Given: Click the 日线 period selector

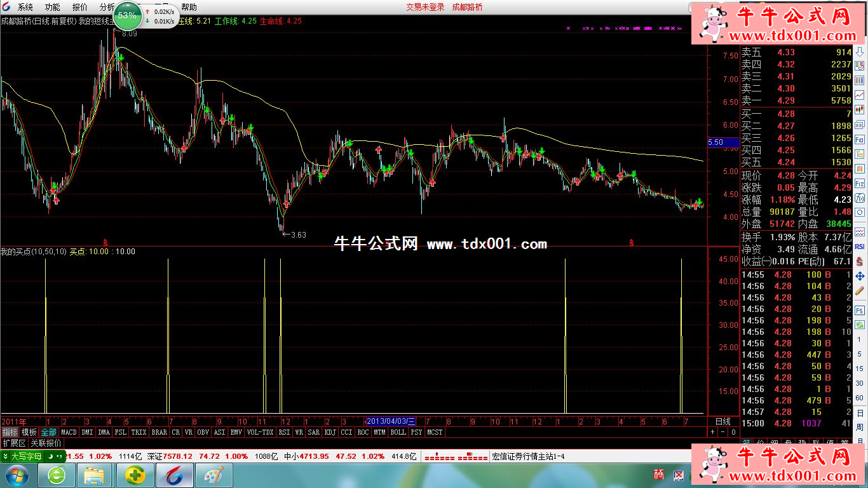Looking at the screenshot, I should coord(722,421).
